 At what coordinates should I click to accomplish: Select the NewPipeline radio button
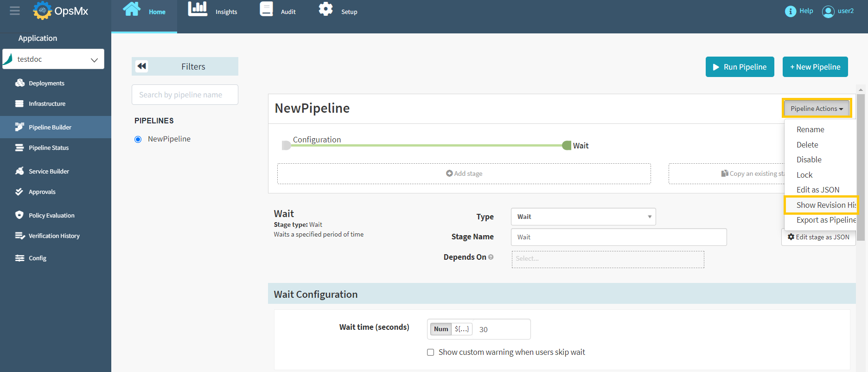138,139
